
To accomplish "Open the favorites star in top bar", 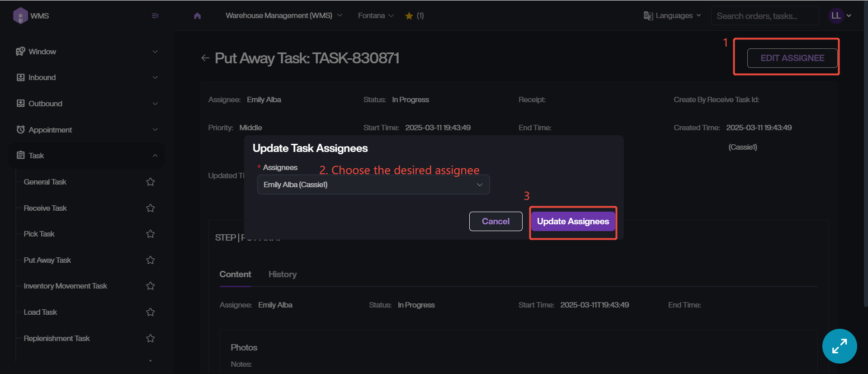I will click(409, 16).
